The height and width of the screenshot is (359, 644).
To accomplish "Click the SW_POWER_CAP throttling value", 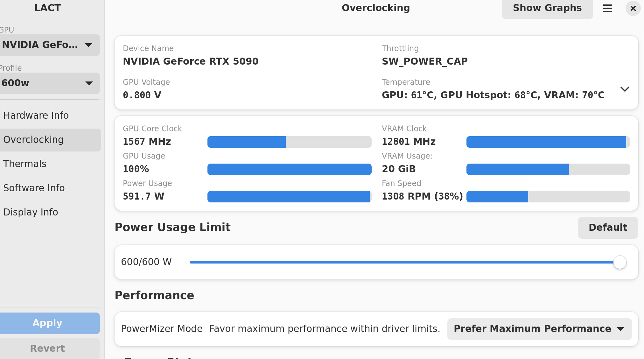I will click(x=425, y=61).
